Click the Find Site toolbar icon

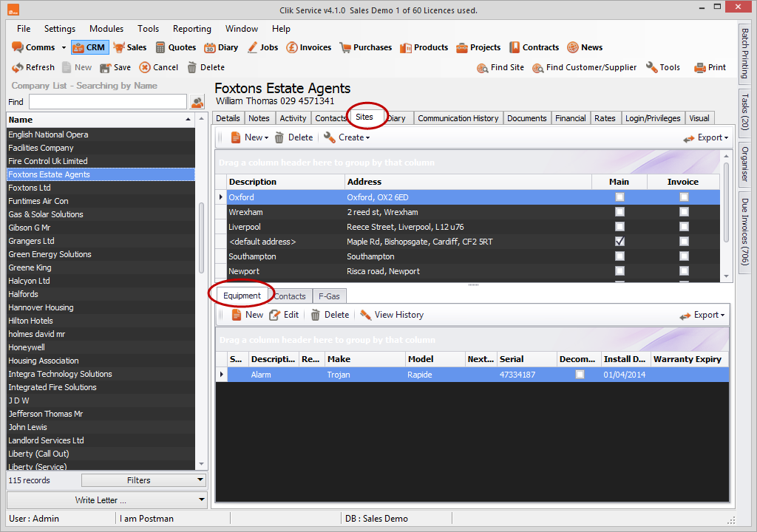click(x=483, y=67)
